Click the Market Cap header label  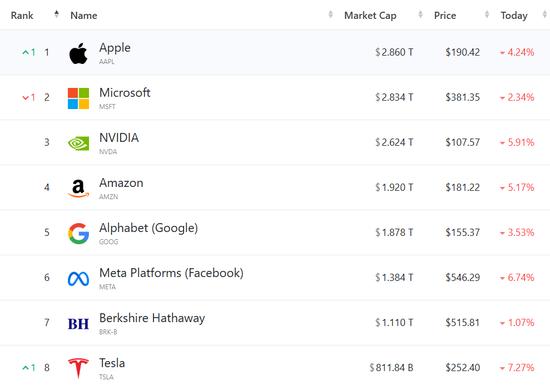click(370, 15)
